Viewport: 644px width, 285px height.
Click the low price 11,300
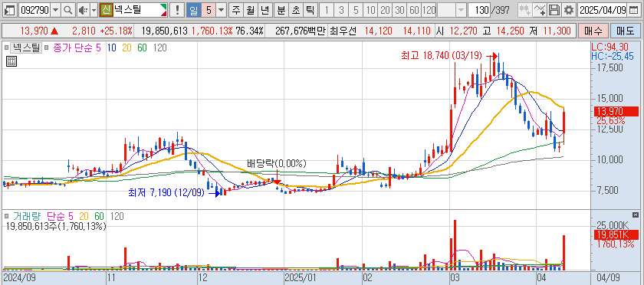click(557, 31)
